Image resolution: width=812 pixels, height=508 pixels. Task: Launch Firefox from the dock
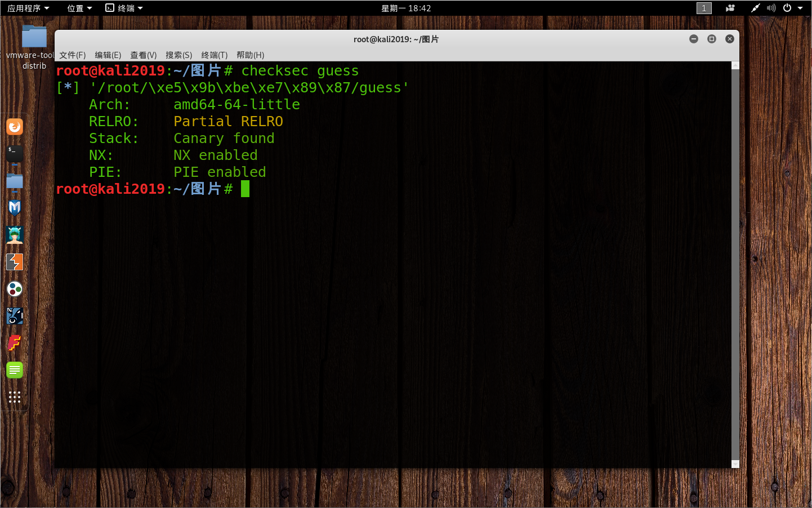(x=14, y=127)
